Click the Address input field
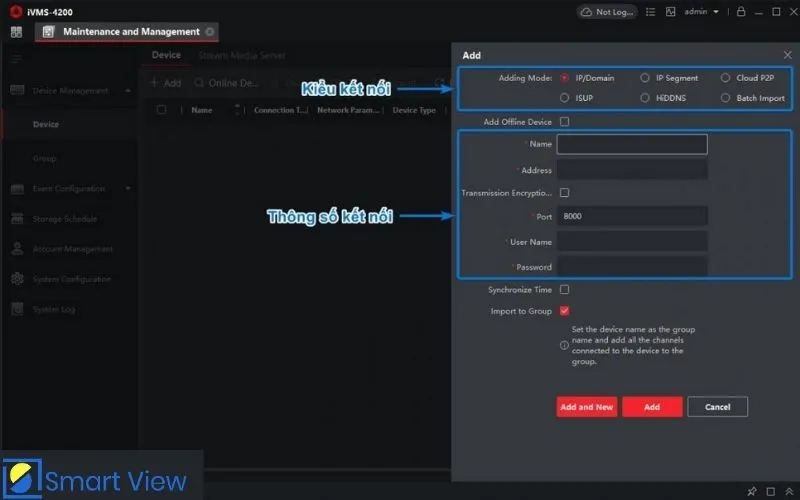This screenshot has height=500, width=800. click(632, 171)
